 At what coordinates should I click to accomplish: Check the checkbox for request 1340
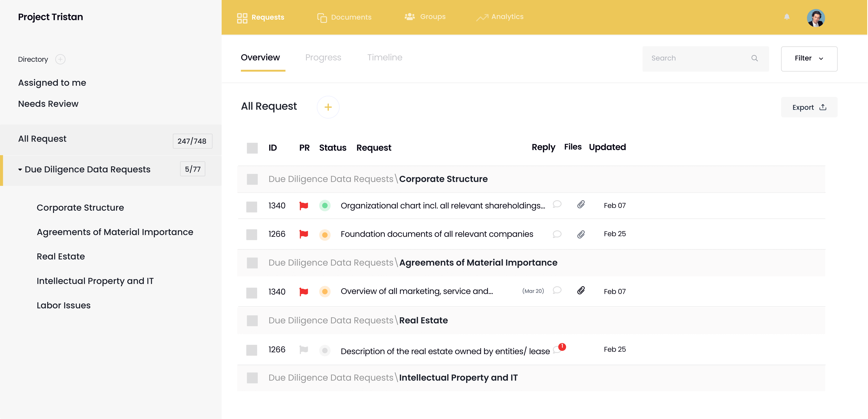pyautogui.click(x=252, y=207)
